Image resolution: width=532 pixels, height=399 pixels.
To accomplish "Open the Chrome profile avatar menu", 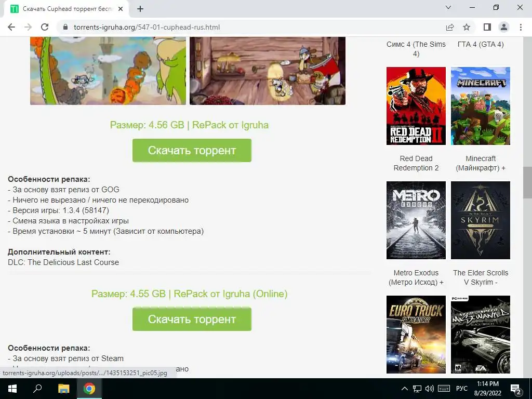I will [x=504, y=27].
